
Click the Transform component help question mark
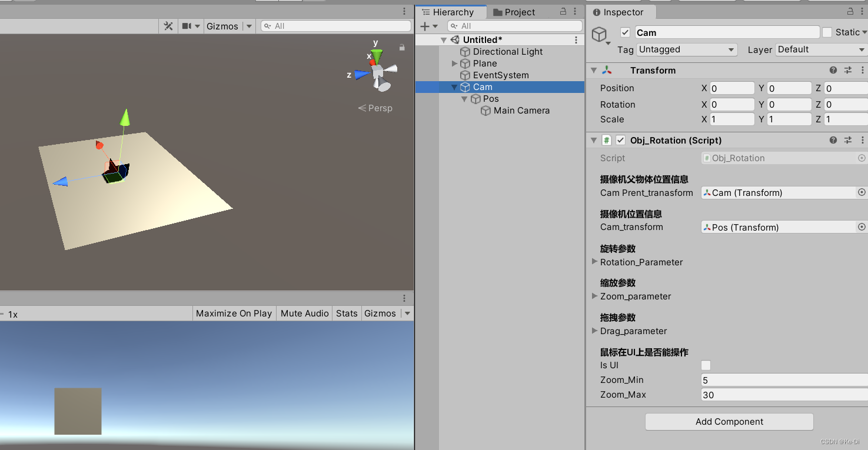coord(833,70)
